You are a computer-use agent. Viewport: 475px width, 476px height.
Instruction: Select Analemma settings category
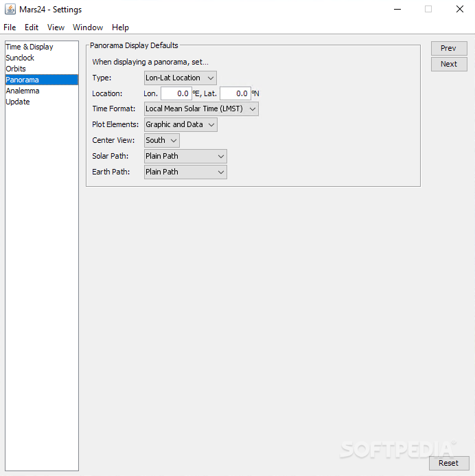[42, 91]
